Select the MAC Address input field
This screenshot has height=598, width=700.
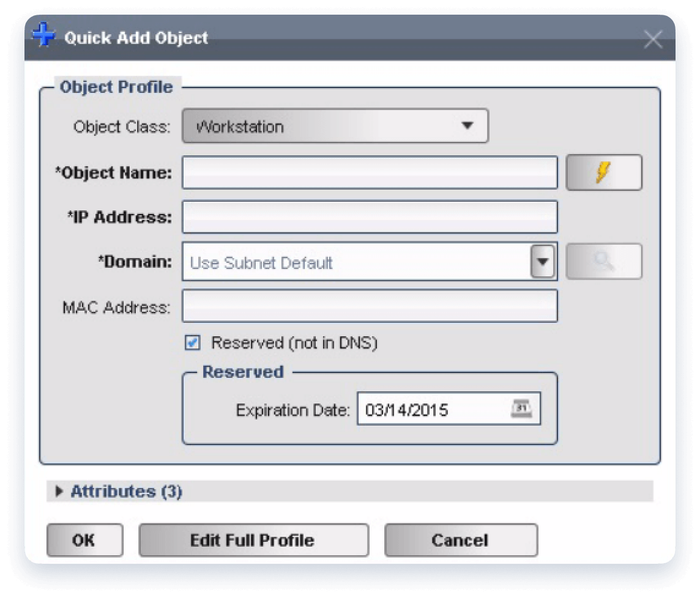click(x=370, y=306)
